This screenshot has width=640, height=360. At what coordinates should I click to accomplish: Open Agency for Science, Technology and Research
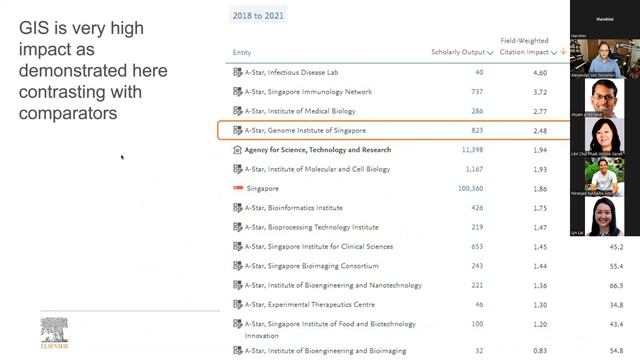[318, 150]
